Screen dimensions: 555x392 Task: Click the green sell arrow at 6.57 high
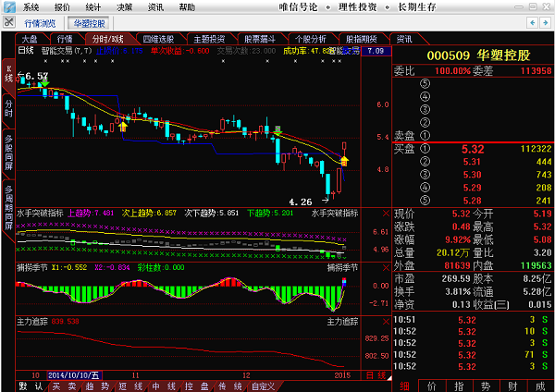tap(43, 85)
